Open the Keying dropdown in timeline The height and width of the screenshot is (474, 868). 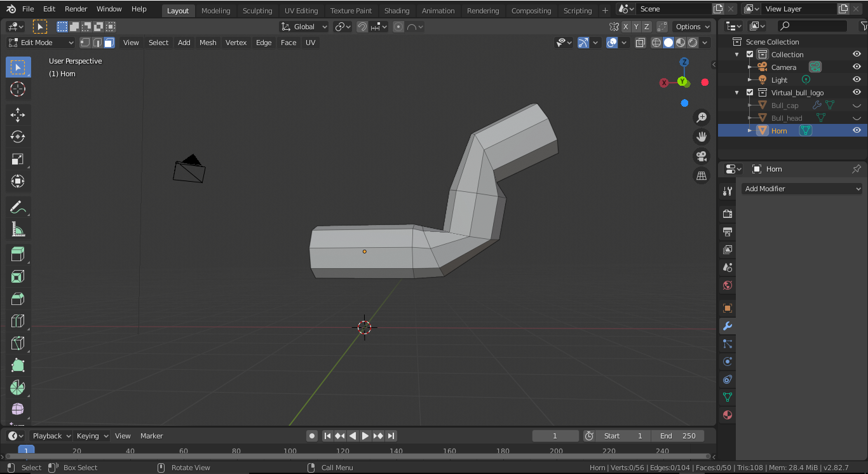coord(93,436)
